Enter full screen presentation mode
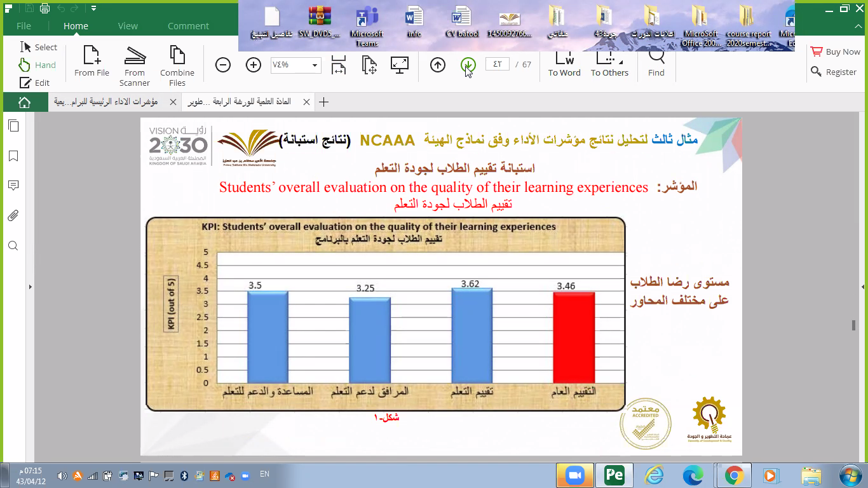 pos(400,65)
